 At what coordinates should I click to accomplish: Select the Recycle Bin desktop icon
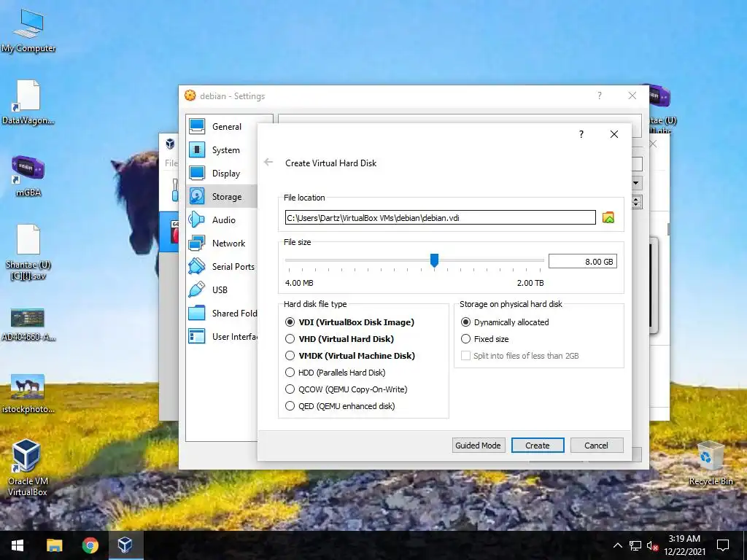point(711,463)
